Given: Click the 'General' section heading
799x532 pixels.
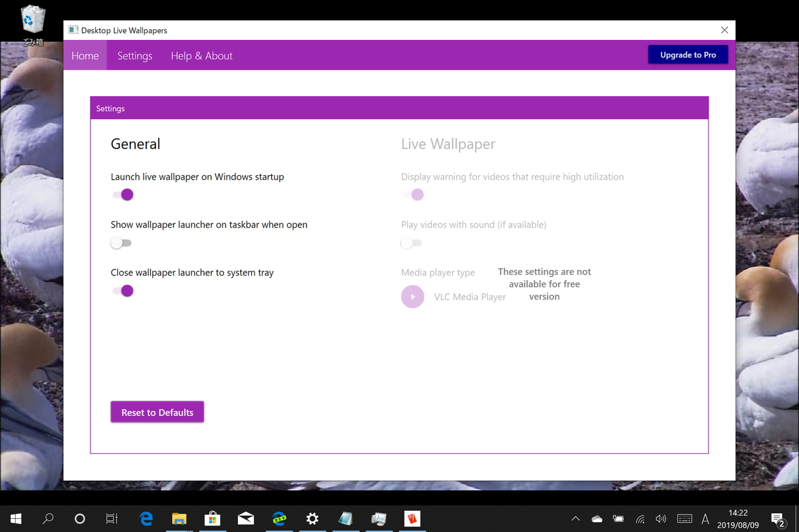Looking at the screenshot, I should pos(135,144).
